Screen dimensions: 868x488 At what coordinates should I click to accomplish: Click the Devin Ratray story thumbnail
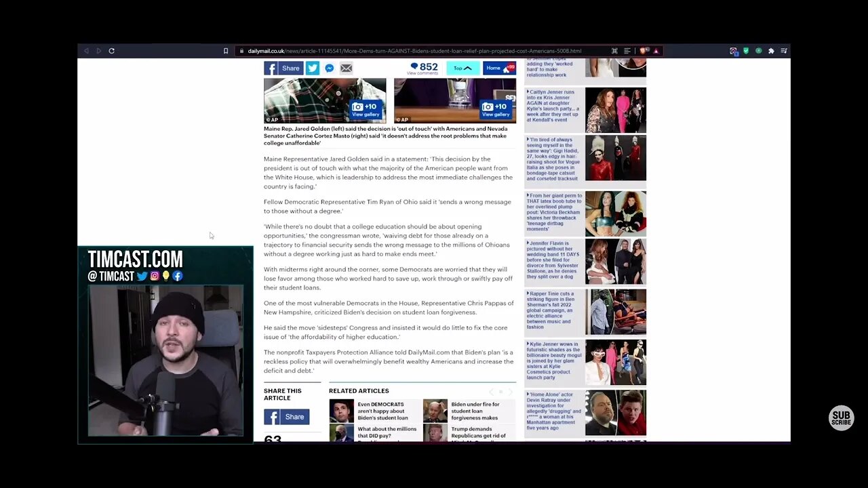point(616,413)
